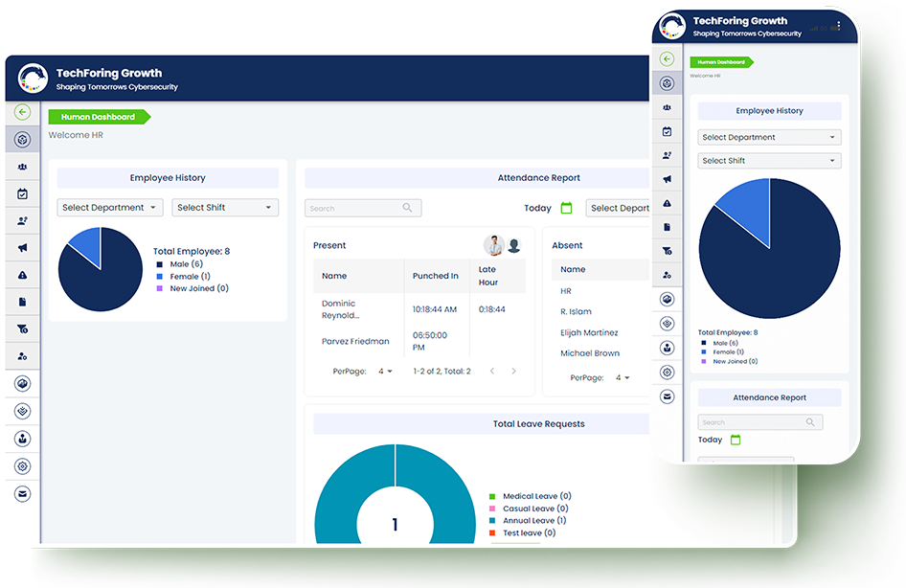Open the gear settings icon in desktop sidebar

click(x=23, y=466)
